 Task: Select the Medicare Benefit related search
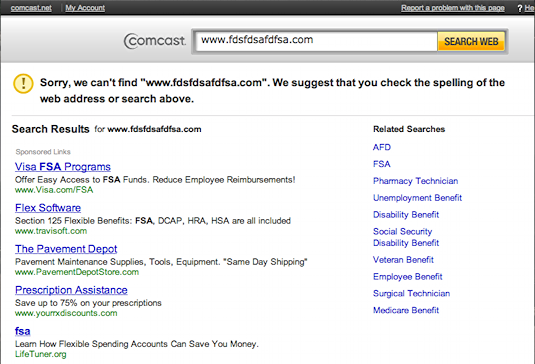coord(406,310)
